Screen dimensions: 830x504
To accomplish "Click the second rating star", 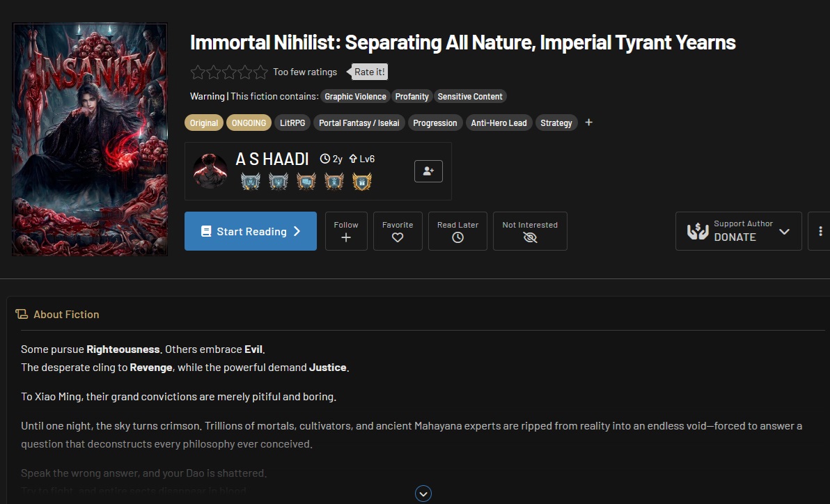I will pyautogui.click(x=214, y=72).
